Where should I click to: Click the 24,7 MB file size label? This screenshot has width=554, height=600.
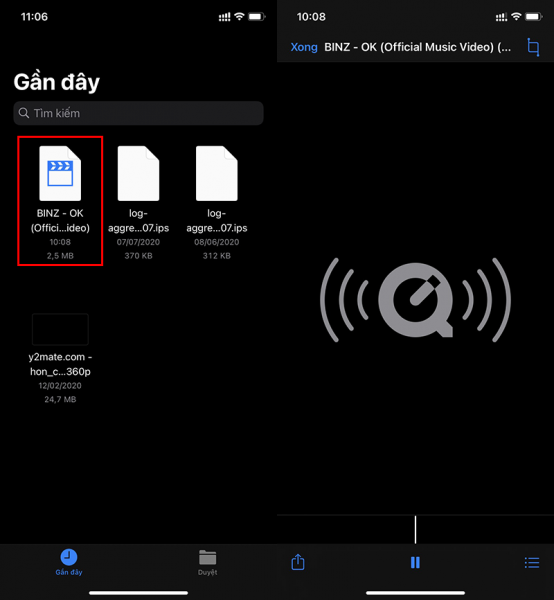(60, 399)
